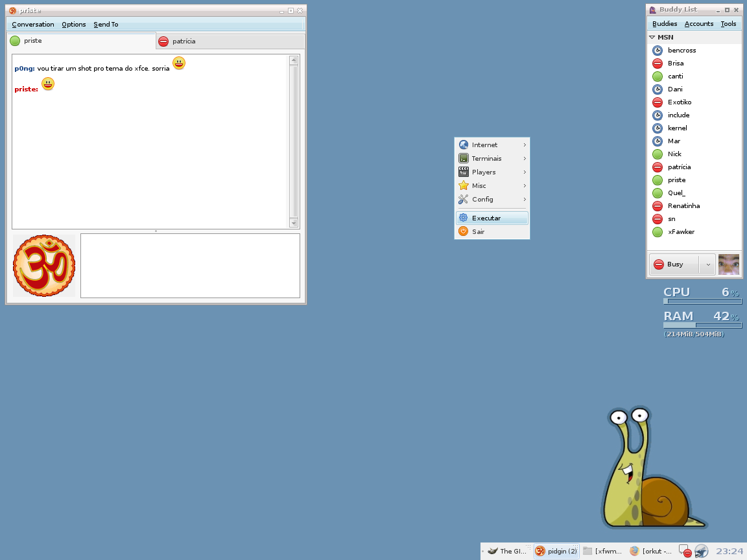Click the green status icon next to Quel_
The width and height of the screenshot is (747, 560).
(658, 193)
